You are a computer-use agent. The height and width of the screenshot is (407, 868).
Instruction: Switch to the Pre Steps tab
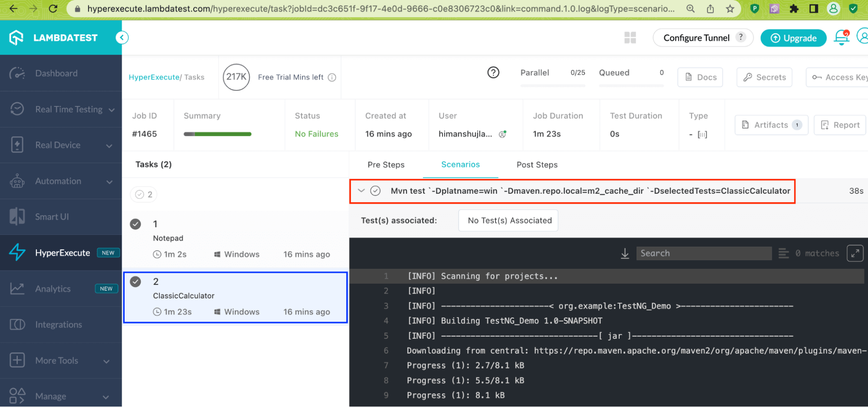point(386,165)
